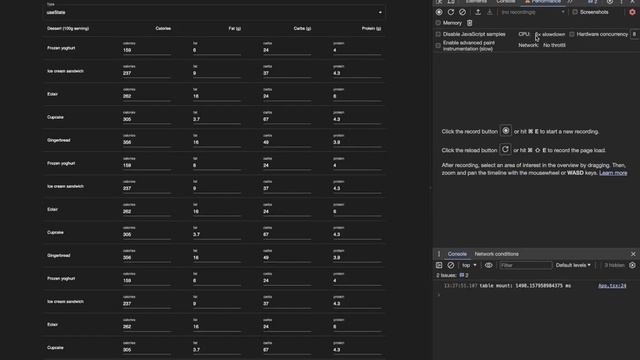Open console settings gear in the drawer
This screenshot has height=360, width=640.
point(632,265)
